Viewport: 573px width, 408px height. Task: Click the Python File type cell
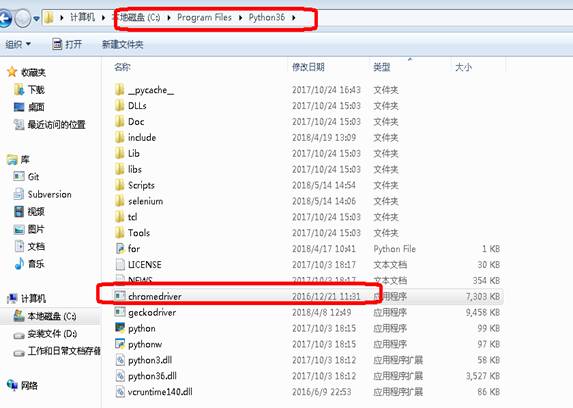(394, 249)
